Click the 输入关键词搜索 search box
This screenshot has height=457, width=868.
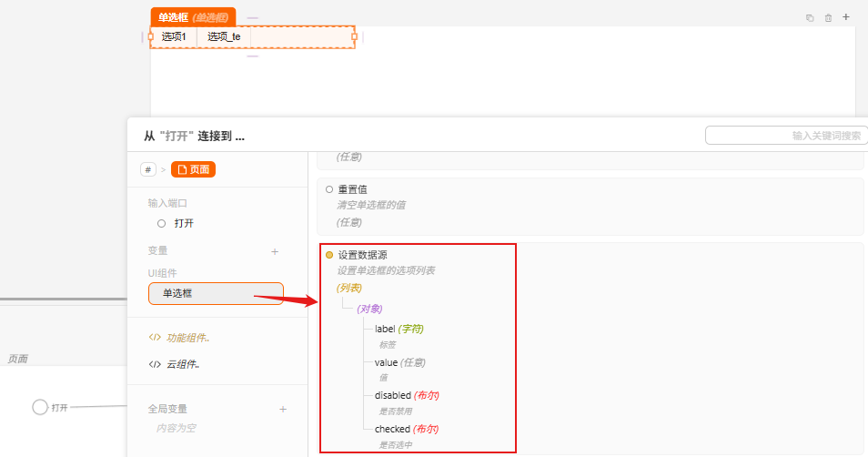tap(786, 135)
